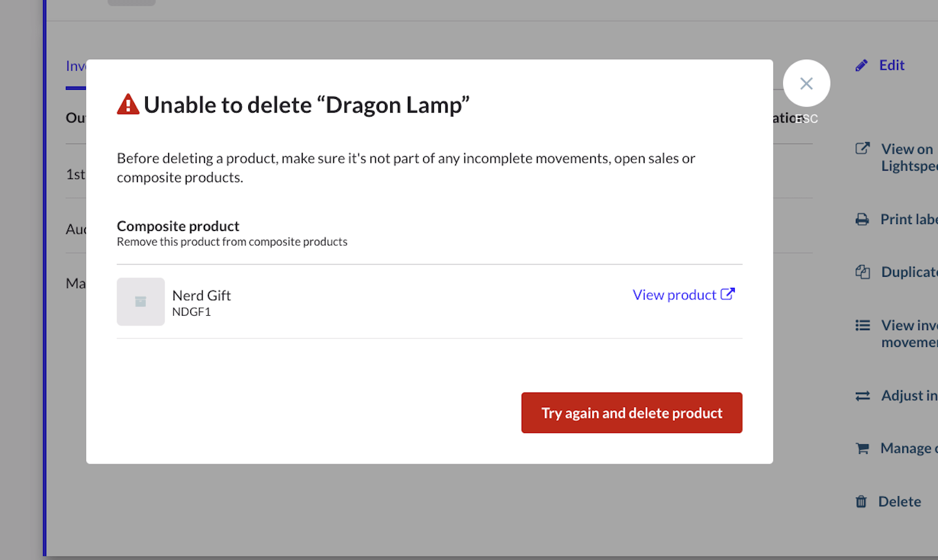938x560 pixels.
Task: Click the Adjust inventory arrows icon
Action: (862, 396)
